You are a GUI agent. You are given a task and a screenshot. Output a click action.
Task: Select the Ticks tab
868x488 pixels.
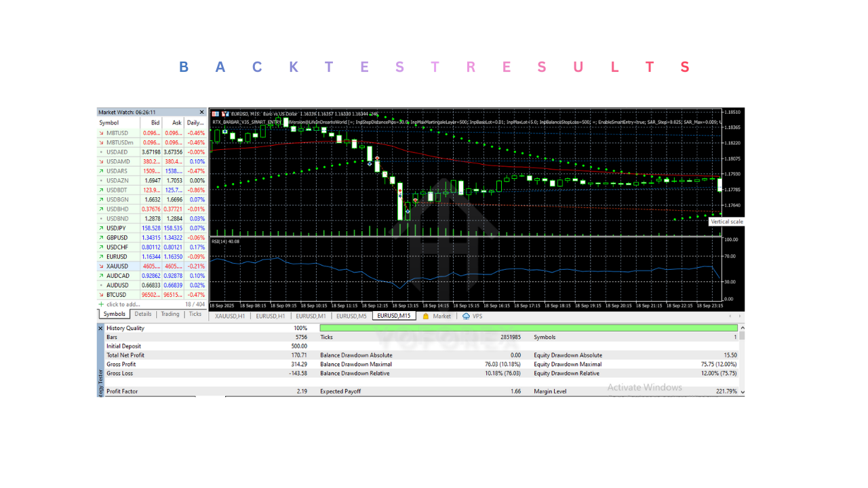(x=195, y=314)
